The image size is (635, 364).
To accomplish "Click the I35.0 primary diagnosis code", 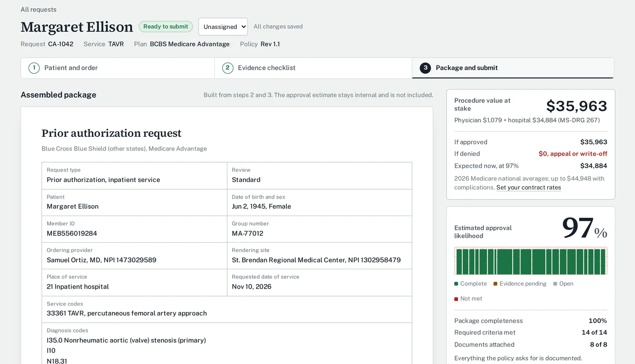I will click(126, 340).
